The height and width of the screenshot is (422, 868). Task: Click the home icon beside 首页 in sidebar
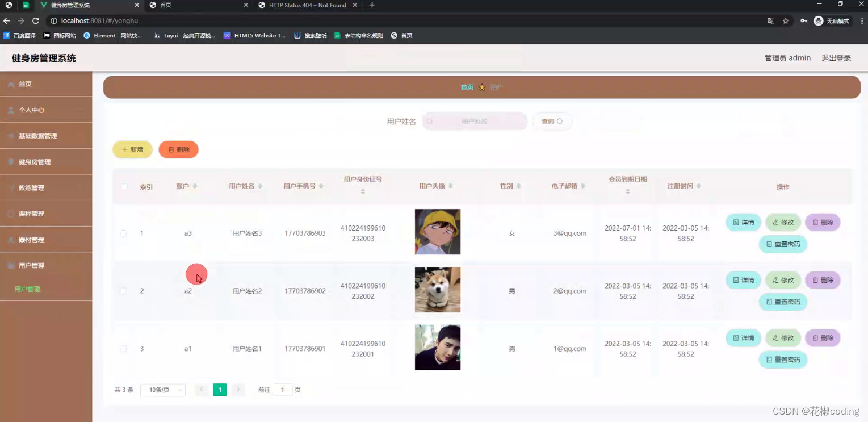[x=11, y=83]
